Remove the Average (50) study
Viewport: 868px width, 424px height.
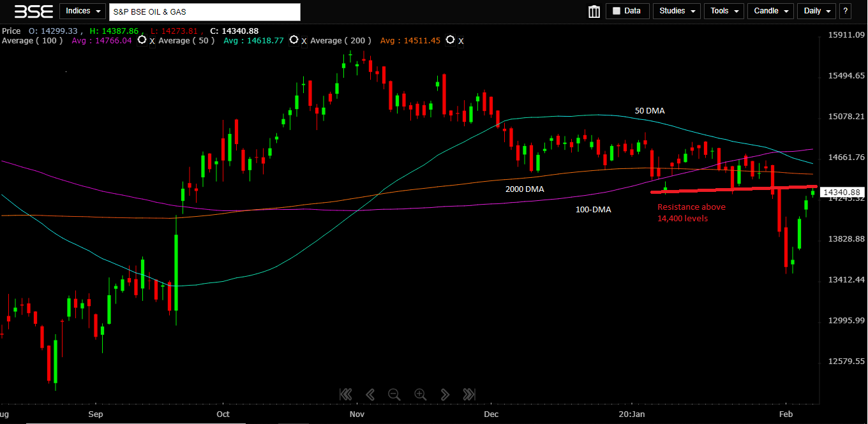(x=304, y=41)
